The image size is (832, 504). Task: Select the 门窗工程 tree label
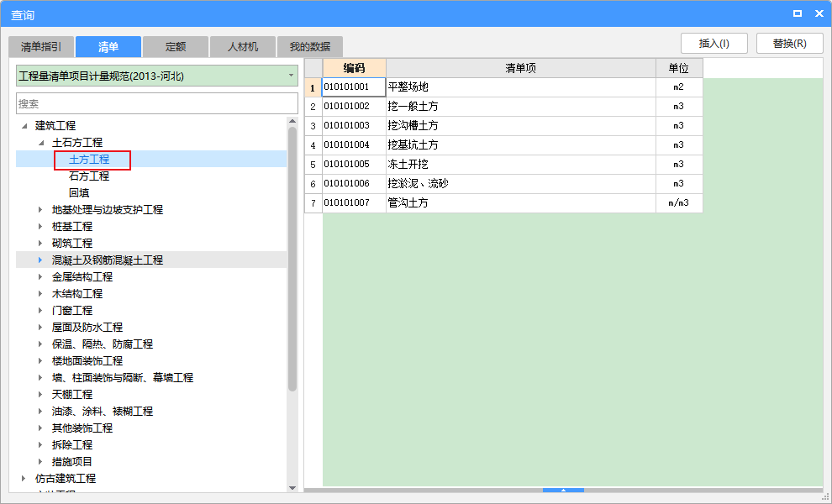(x=72, y=310)
